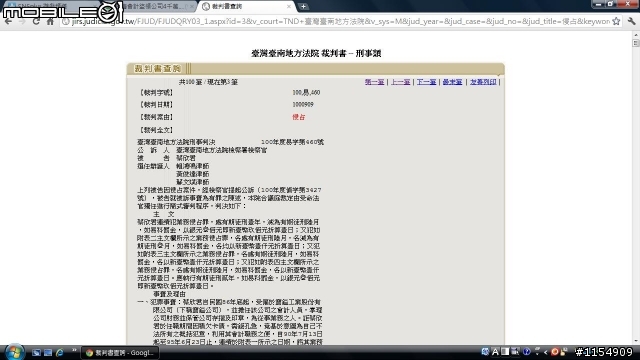640x360 pixels.
Task: Bookmark this page with the star icon
Action: (616, 21)
